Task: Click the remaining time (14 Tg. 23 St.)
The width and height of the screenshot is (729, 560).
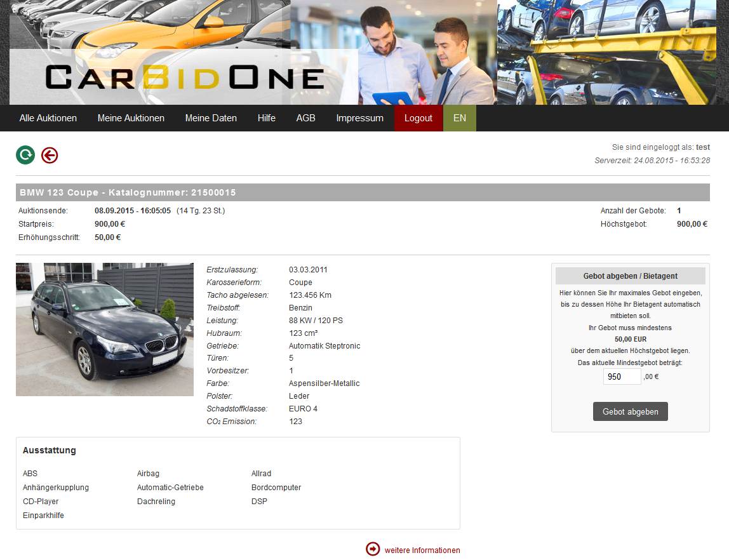Action: pos(201,211)
